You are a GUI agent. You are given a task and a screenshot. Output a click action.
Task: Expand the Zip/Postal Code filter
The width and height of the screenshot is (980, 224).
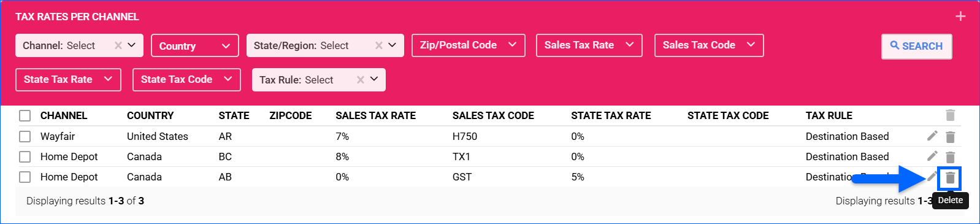point(469,45)
